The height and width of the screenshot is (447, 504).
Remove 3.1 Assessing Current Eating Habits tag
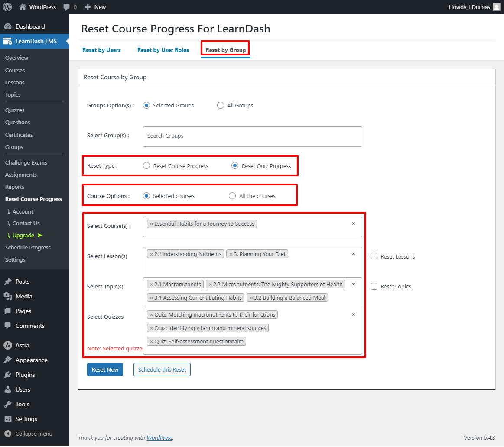click(151, 298)
